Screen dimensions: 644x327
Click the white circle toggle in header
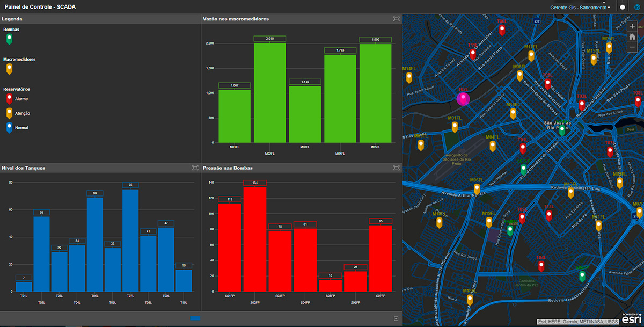[x=622, y=8]
